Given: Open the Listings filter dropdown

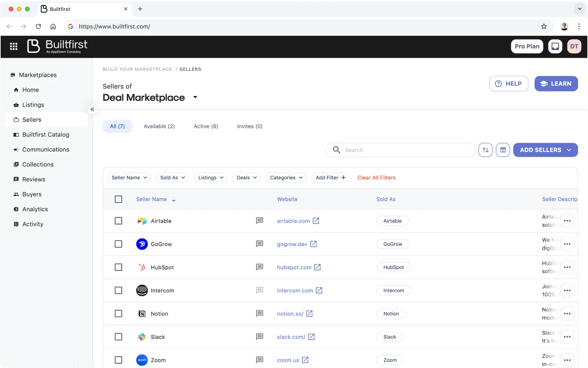Looking at the screenshot, I should coord(210,178).
